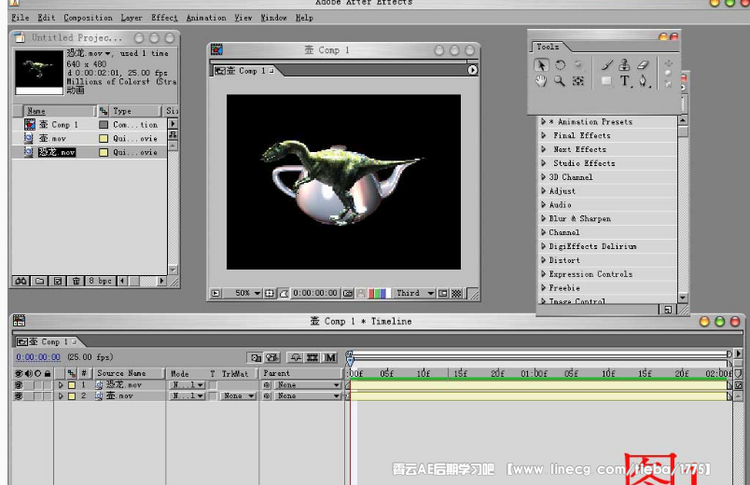Toggle the mask view icon in Comp viewer
750x485 pixels.
(x=284, y=293)
